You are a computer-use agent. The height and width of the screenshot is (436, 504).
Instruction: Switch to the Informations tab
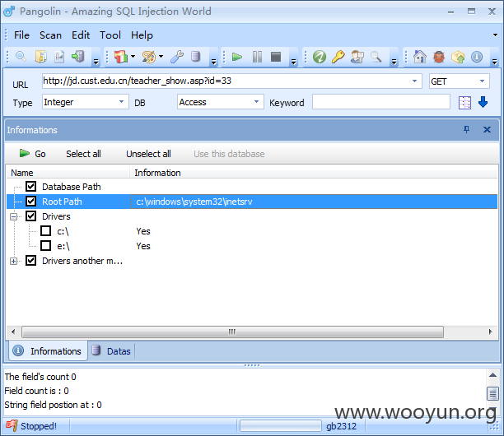(x=47, y=351)
